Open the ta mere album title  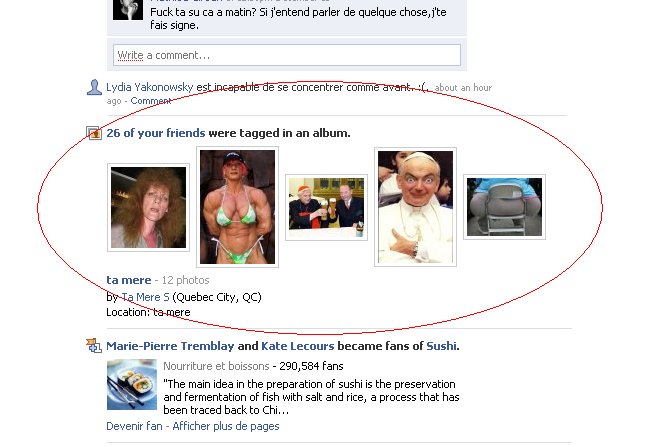coord(129,280)
